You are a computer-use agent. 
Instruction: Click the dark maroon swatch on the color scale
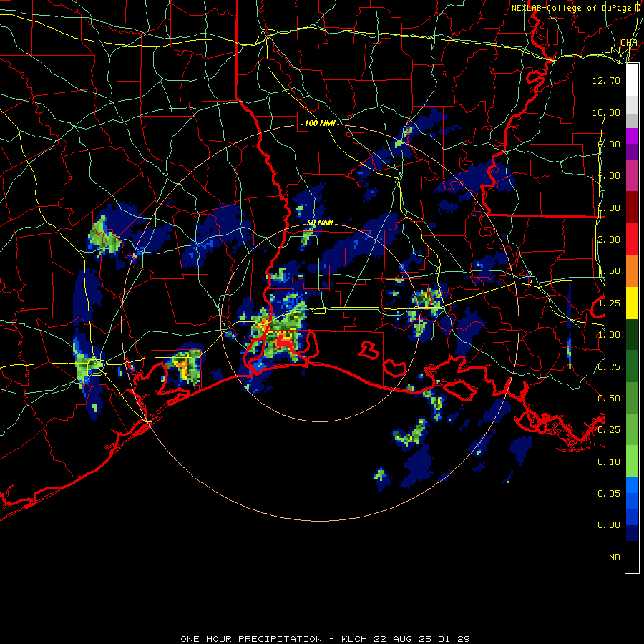click(632, 208)
